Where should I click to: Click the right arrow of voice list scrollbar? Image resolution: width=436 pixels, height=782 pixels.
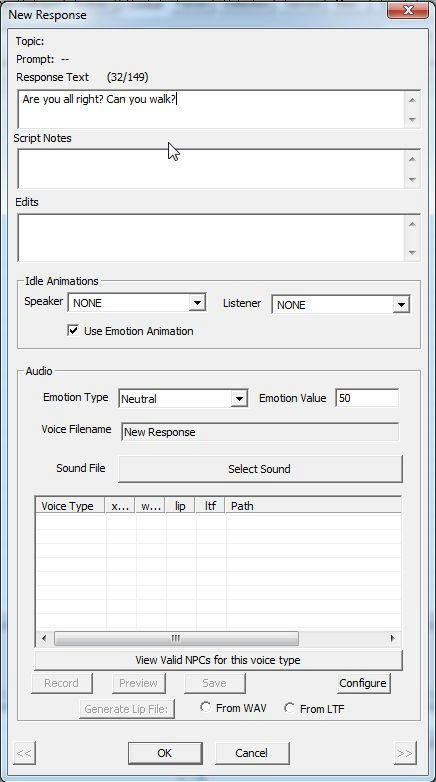[393, 638]
